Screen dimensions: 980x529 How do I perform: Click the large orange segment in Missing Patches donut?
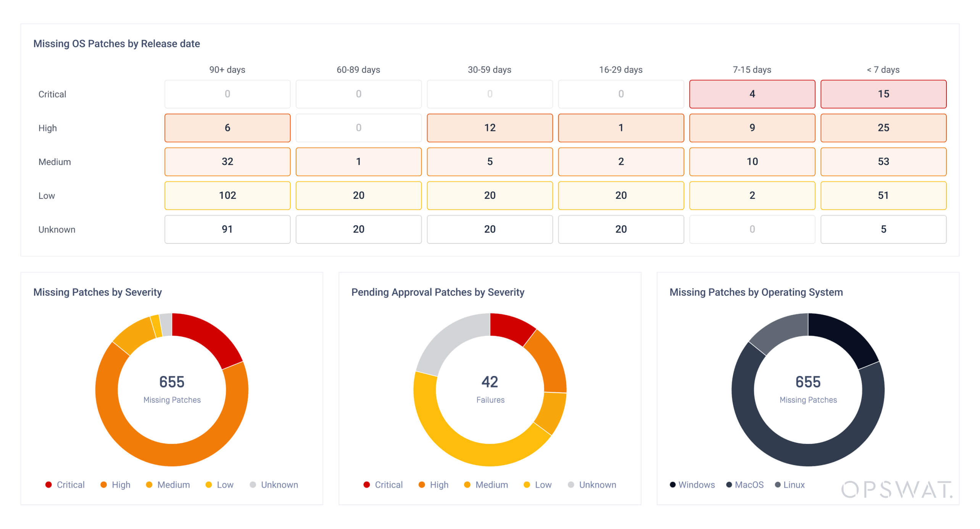pyautogui.click(x=172, y=455)
